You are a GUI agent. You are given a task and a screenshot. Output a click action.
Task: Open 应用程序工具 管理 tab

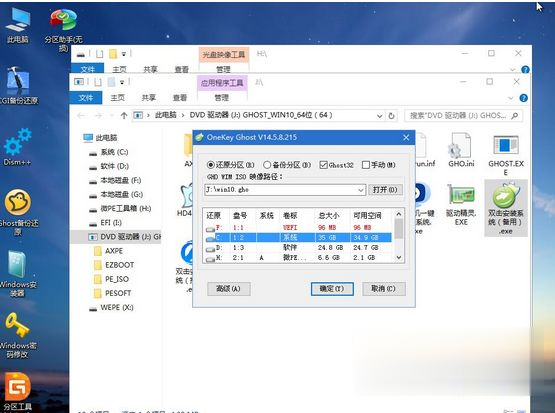click(x=222, y=98)
